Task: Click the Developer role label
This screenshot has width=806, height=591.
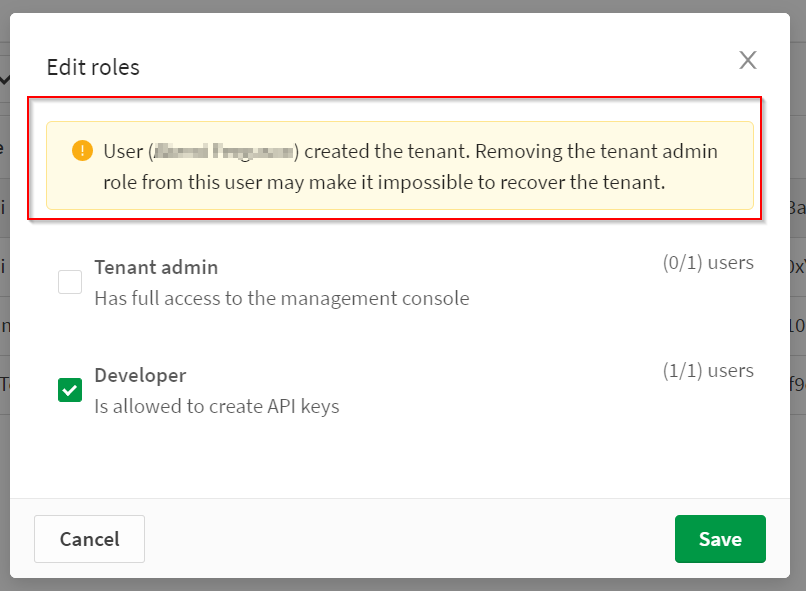Action: (140, 376)
